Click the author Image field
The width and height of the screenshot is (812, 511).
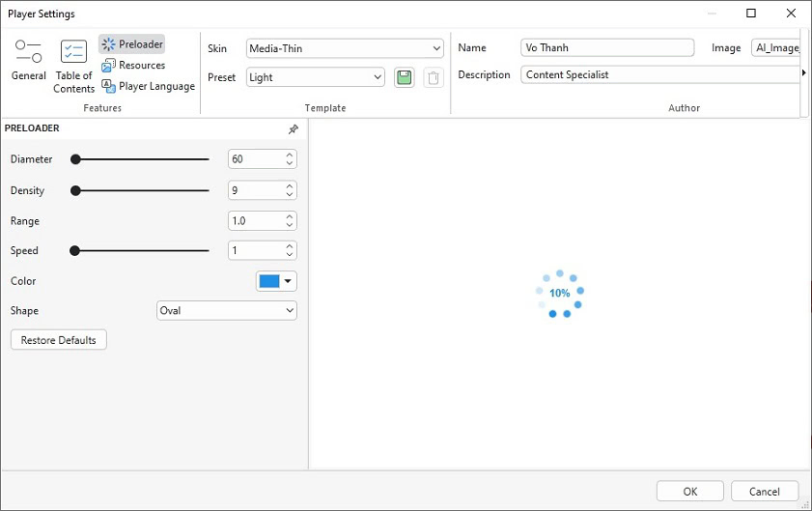click(x=775, y=47)
